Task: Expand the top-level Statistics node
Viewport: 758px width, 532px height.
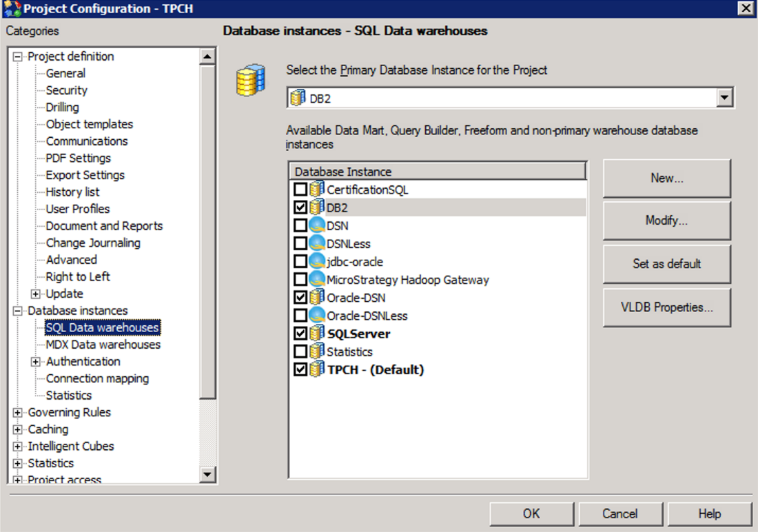Action: click(17, 463)
